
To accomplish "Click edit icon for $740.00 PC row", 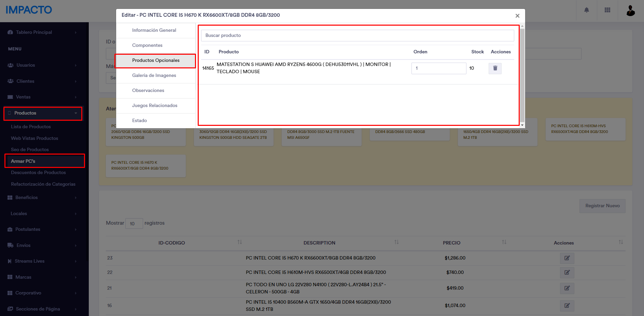I will click(x=567, y=273).
